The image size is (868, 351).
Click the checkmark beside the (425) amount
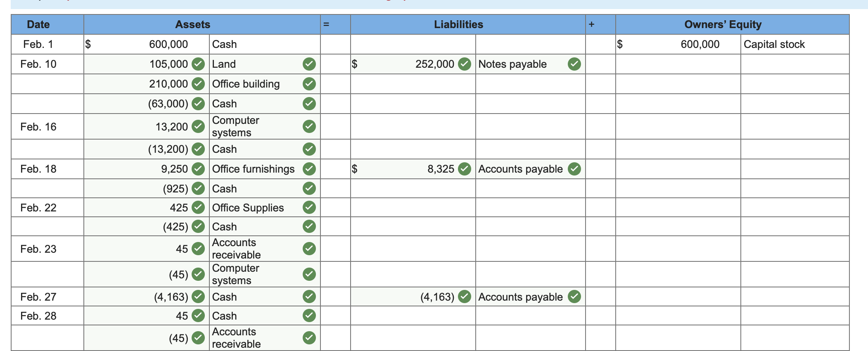[x=199, y=226]
